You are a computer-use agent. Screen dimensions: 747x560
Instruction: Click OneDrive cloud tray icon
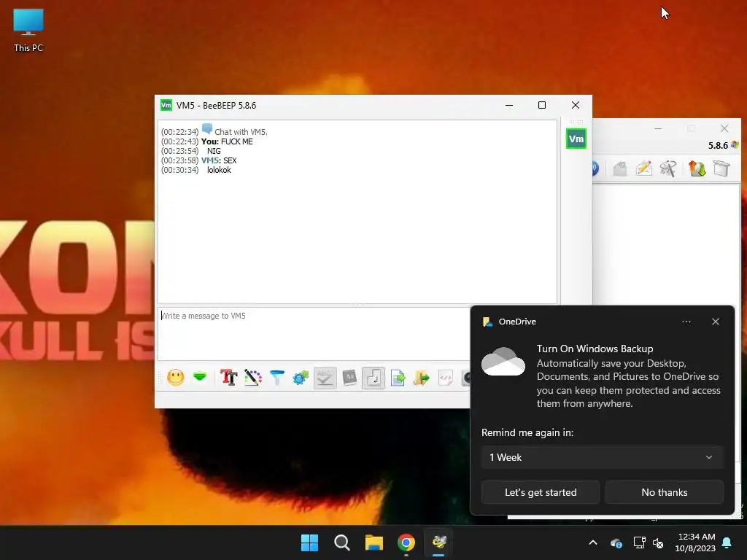click(616, 542)
